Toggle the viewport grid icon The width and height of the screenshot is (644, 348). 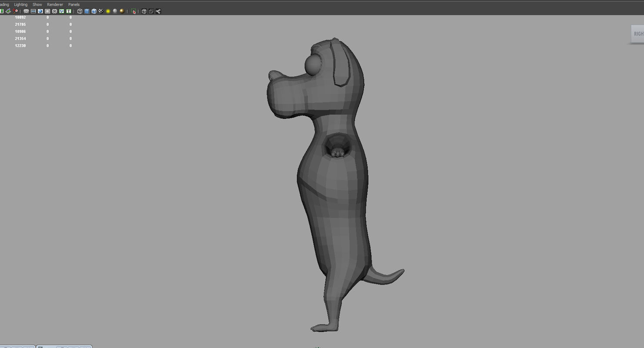(26, 11)
